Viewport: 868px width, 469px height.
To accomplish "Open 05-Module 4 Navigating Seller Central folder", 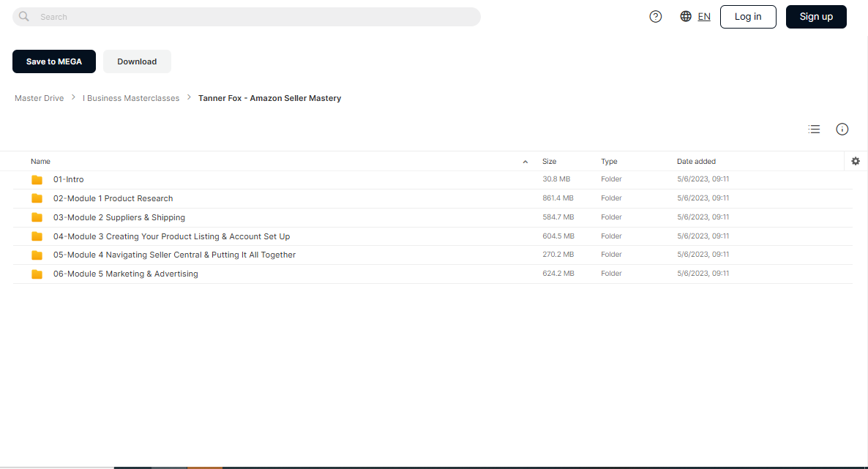I will pyautogui.click(x=174, y=255).
